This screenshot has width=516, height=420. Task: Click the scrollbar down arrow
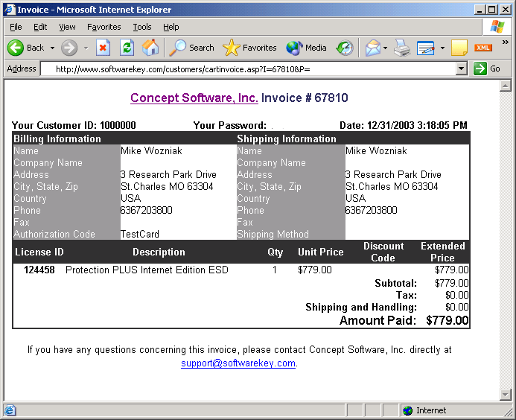click(x=505, y=394)
